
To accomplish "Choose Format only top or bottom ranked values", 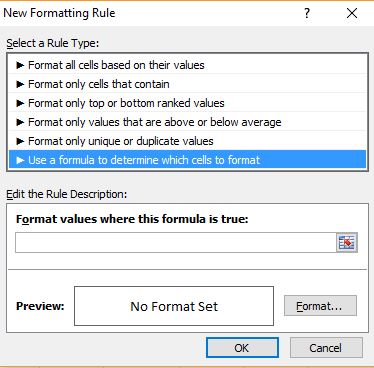I will (187, 103).
